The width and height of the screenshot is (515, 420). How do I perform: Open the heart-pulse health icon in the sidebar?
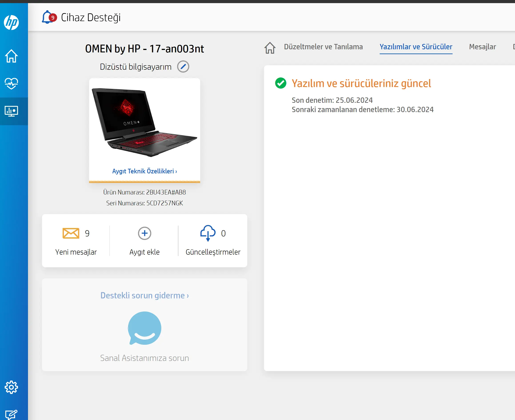coord(11,83)
